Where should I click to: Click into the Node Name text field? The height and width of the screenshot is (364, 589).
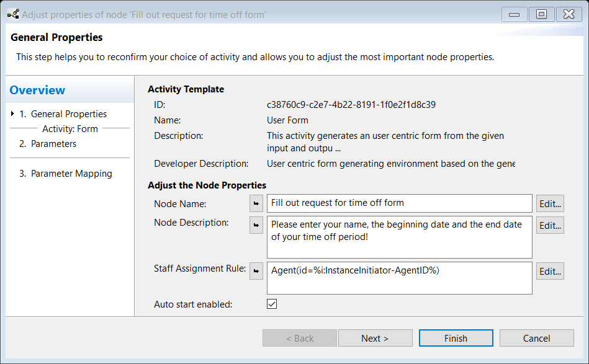[x=399, y=203]
